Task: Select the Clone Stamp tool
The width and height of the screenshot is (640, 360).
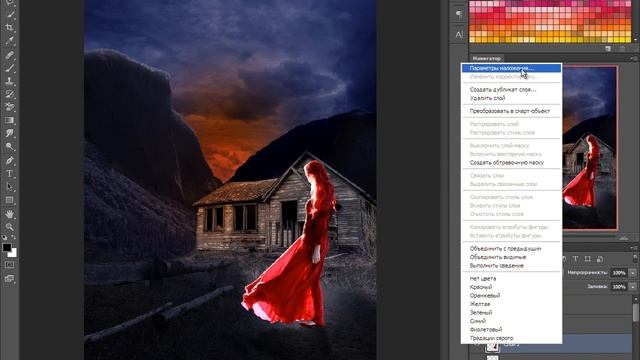Action: click(x=10, y=81)
